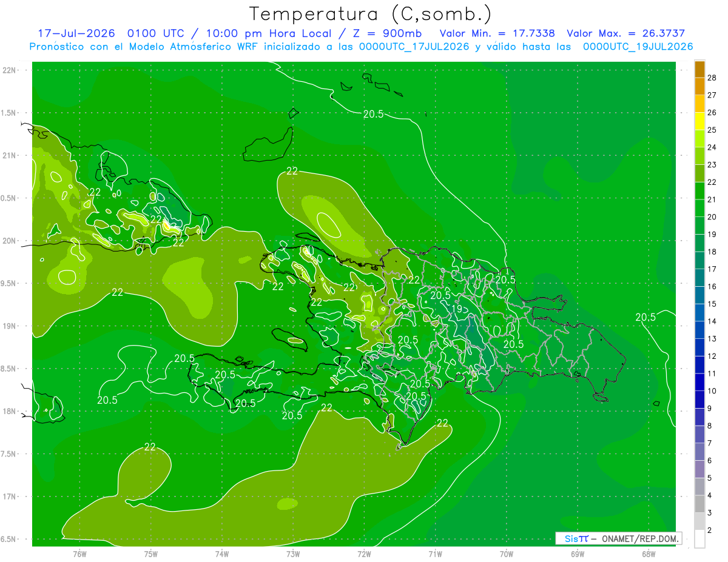The image size is (728, 562).
Task: Click the '2' label on the color scale
Action: click(710, 530)
